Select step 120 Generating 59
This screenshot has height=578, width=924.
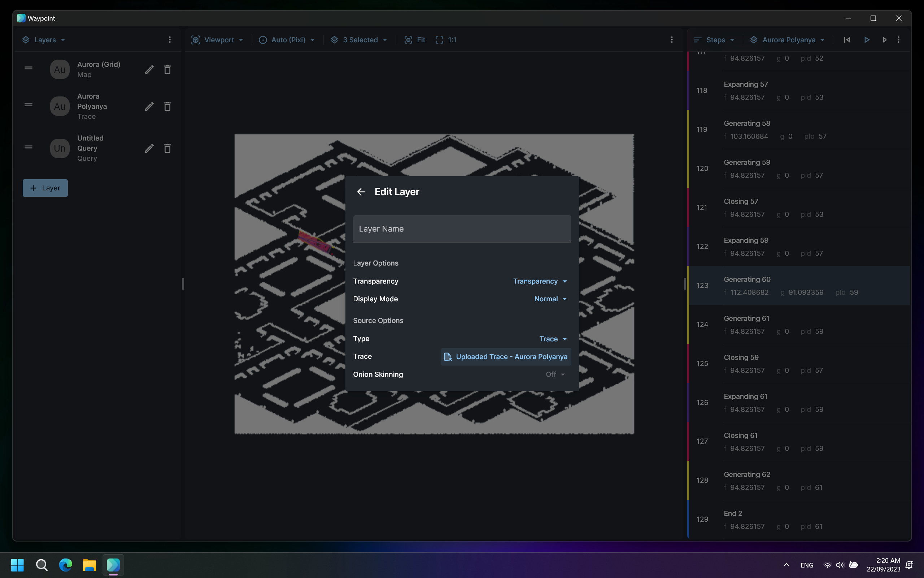tap(799, 169)
